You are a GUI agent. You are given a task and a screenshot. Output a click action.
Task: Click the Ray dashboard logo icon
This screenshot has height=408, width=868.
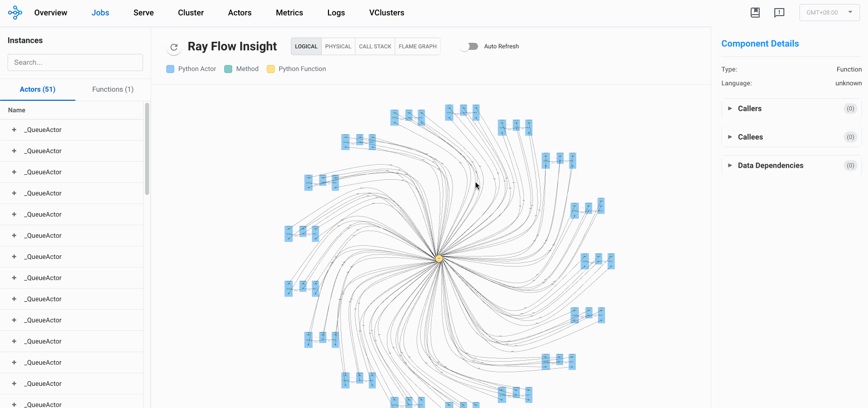coord(15,13)
